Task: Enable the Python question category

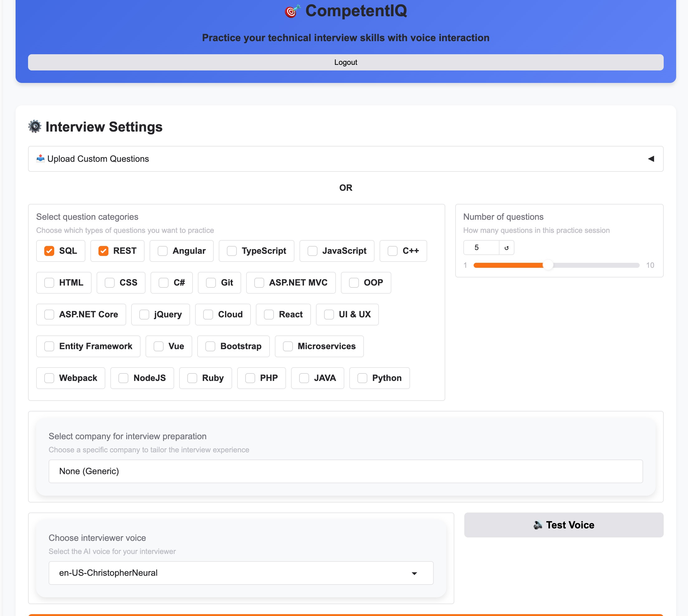Action: pos(363,378)
